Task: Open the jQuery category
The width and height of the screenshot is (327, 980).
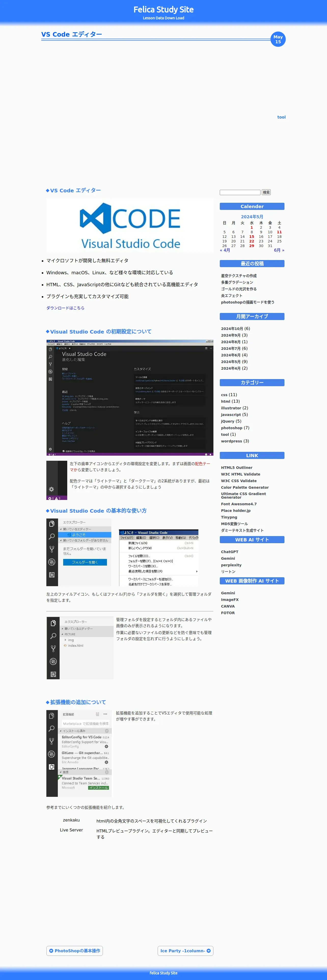Action: pos(228,421)
